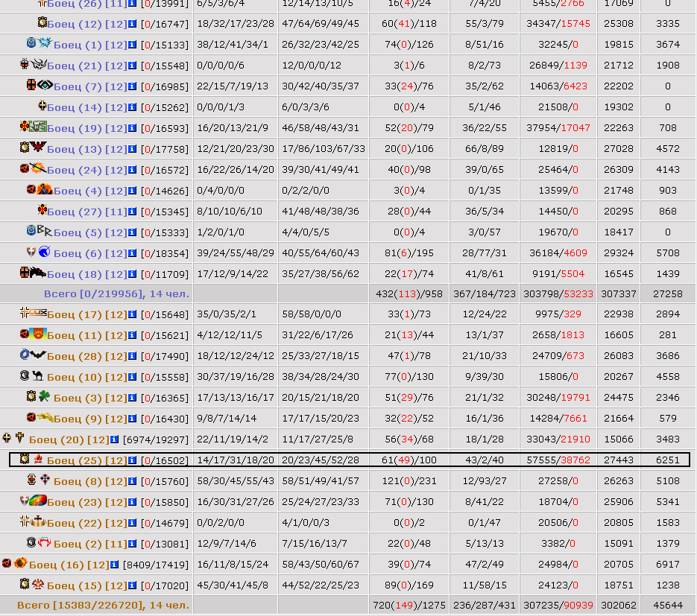Open the Боец (22) fighter link
This screenshot has height=616, width=697.
[x=75, y=523]
